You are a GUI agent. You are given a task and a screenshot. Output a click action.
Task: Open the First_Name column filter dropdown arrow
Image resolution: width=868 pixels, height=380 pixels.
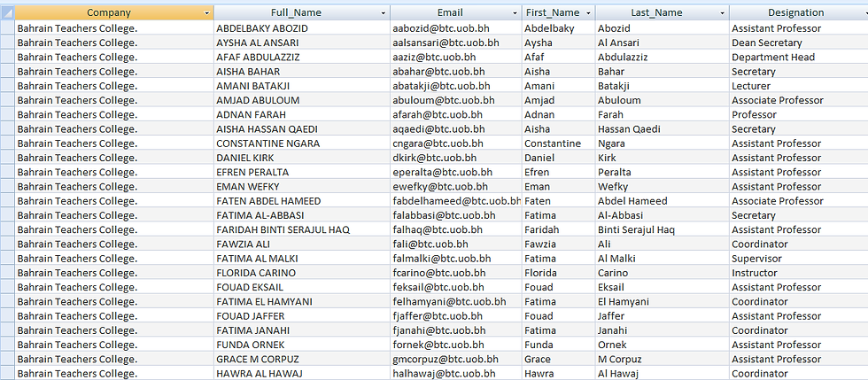pyautogui.click(x=589, y=12)
